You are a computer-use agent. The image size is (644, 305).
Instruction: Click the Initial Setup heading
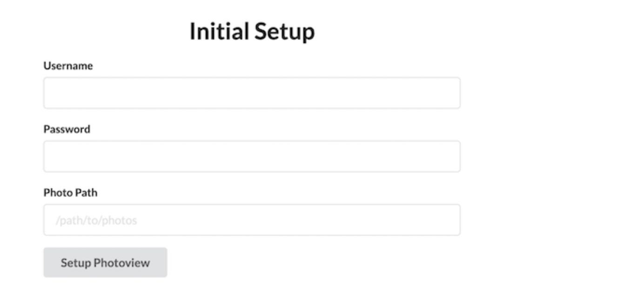252,32
